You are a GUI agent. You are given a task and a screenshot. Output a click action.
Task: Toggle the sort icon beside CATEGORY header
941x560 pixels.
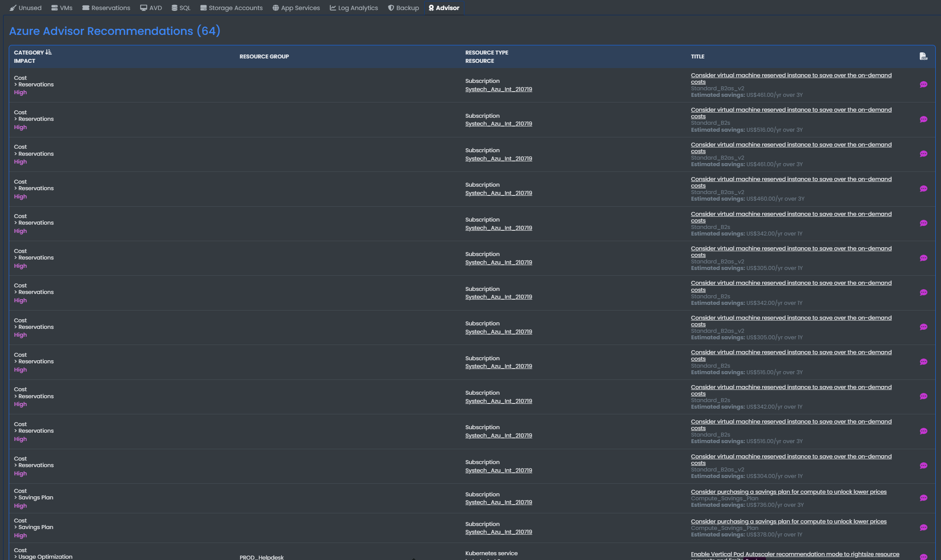[48, 52]
